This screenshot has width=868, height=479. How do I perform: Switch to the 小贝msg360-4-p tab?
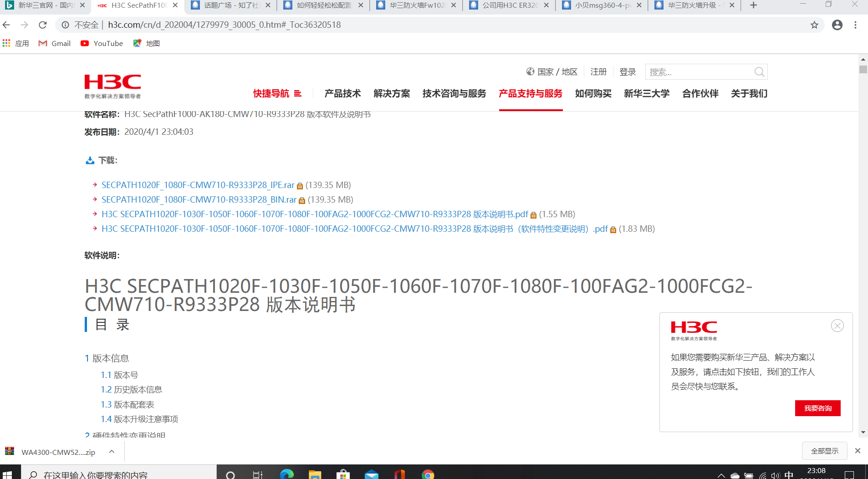(x=602, y=5)
